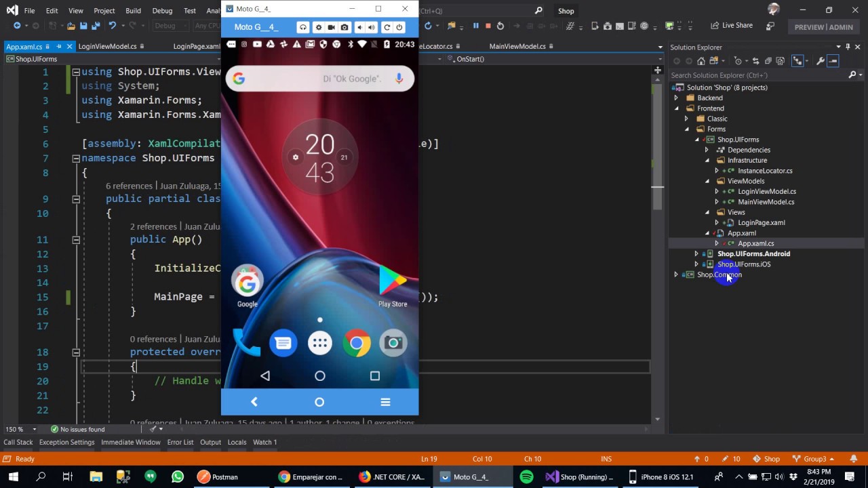The height and width of the screenshot is (488, 868).
Task: Tap microphone in Google search widget
Action: [x=399, y=79]
